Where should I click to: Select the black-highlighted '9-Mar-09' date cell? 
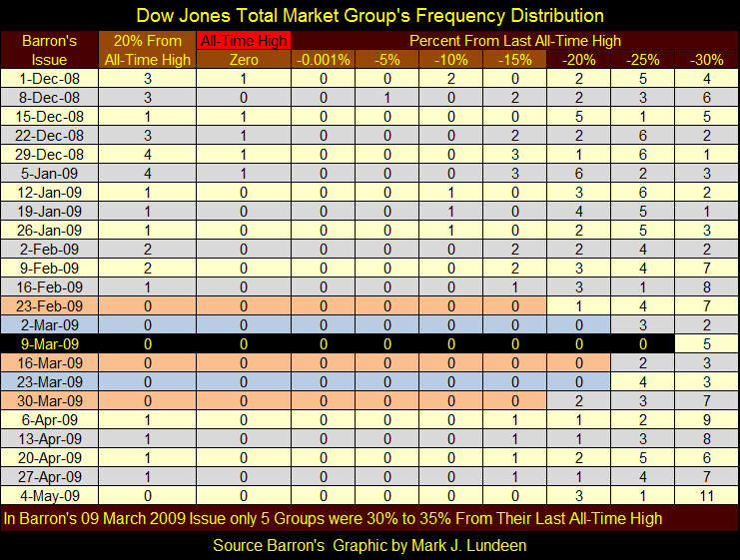[x=50, y=344]
